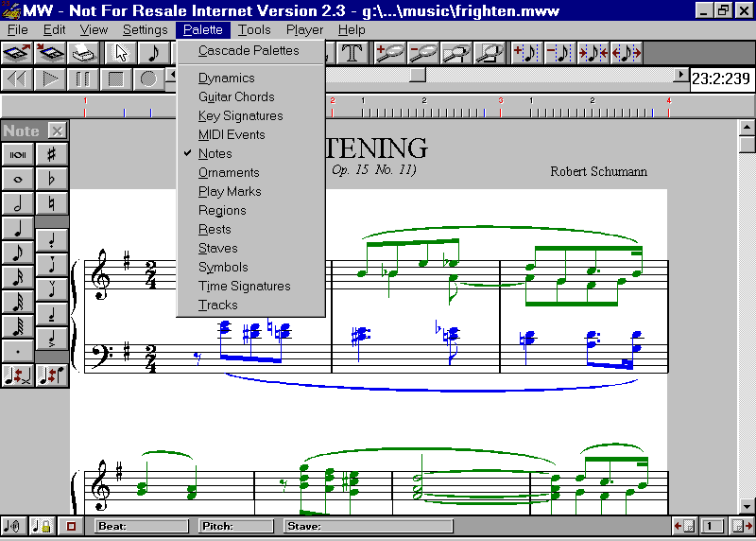
Task: Expand the Player menu
Action: (x=304, y=30)
